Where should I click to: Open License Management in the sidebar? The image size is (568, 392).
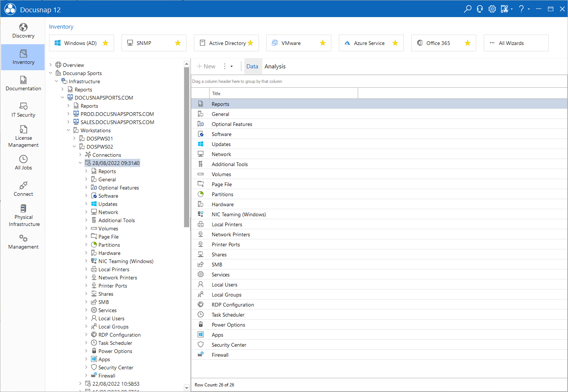[x=23, y=136]
